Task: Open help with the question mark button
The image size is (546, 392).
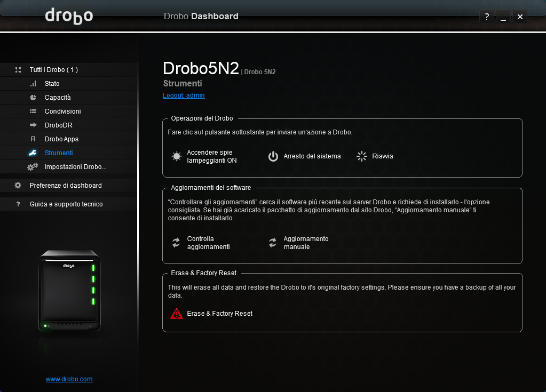Action: [486, 17]
